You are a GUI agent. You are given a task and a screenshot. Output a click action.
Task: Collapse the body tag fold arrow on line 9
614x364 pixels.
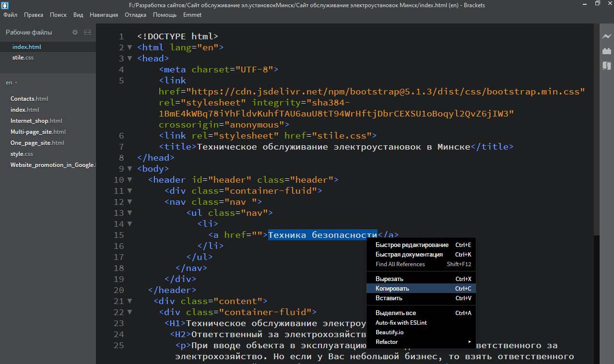(130, 168)
